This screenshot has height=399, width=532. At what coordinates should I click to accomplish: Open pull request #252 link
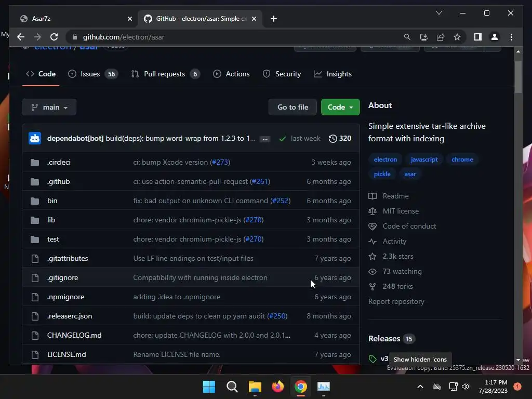pos(281,201)
